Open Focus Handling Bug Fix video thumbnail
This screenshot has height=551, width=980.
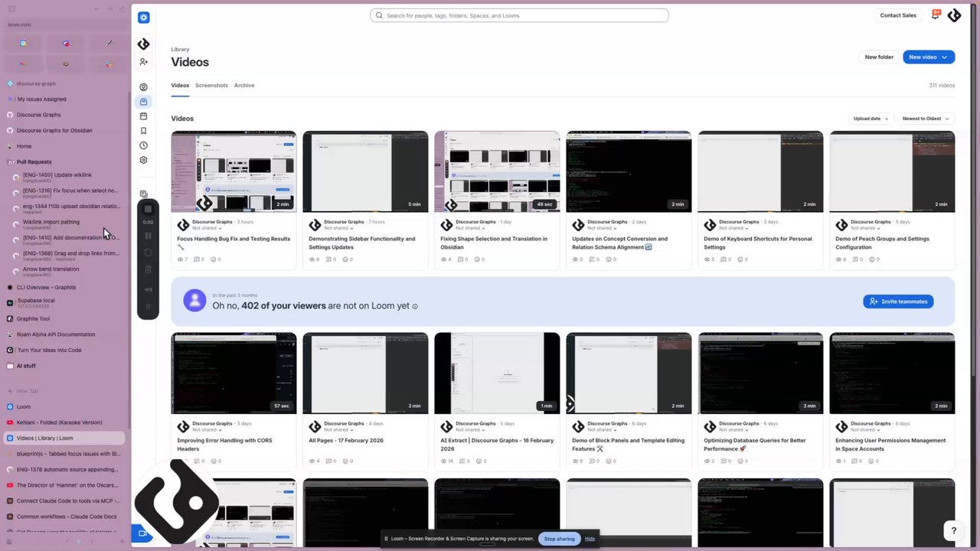(x=234, y=171)
